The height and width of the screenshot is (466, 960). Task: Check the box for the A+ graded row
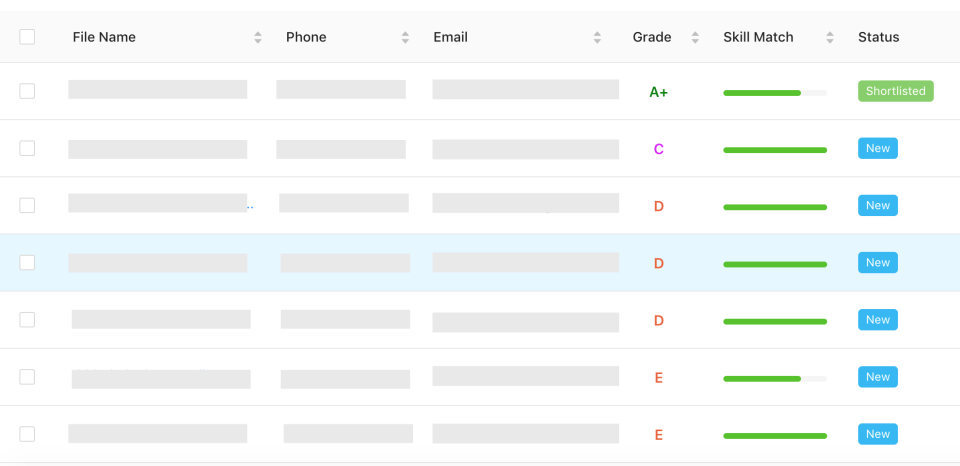point(27,91)
